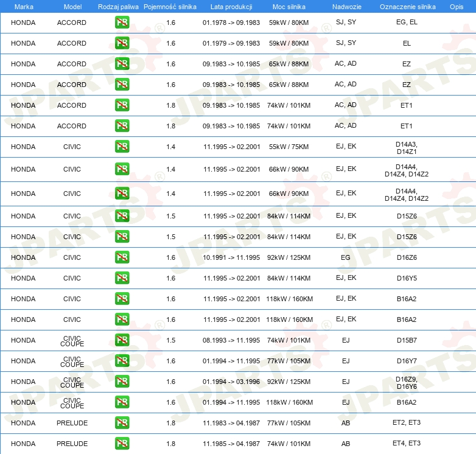Click the fuel icon in the Civic D16Z6 row
This screenshot has height=454, width=476.
point(122,257)
